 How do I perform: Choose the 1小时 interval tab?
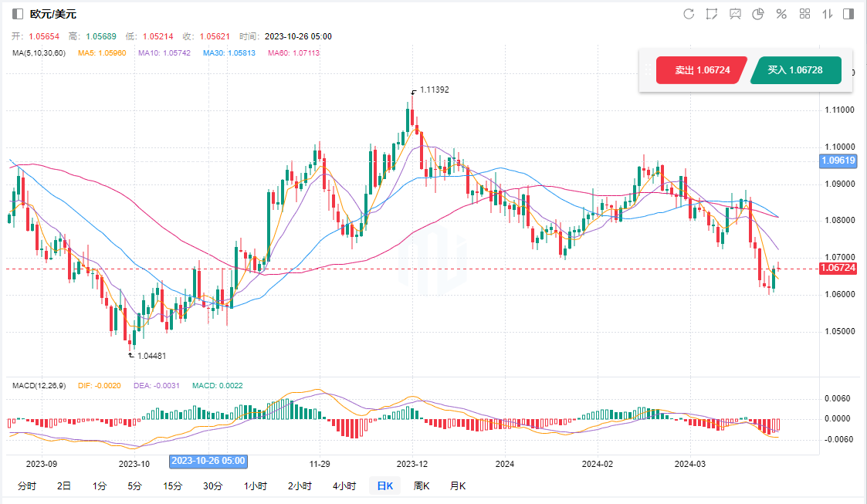[x=255, y=486]
